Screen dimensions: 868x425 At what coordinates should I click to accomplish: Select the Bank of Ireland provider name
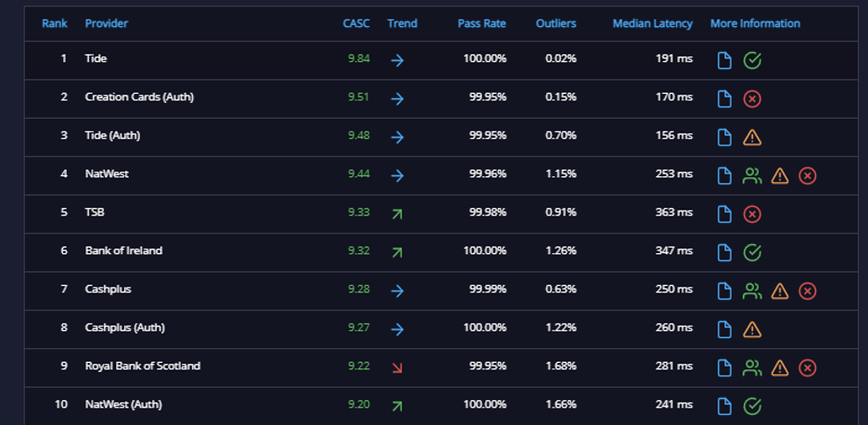point(123,251)
